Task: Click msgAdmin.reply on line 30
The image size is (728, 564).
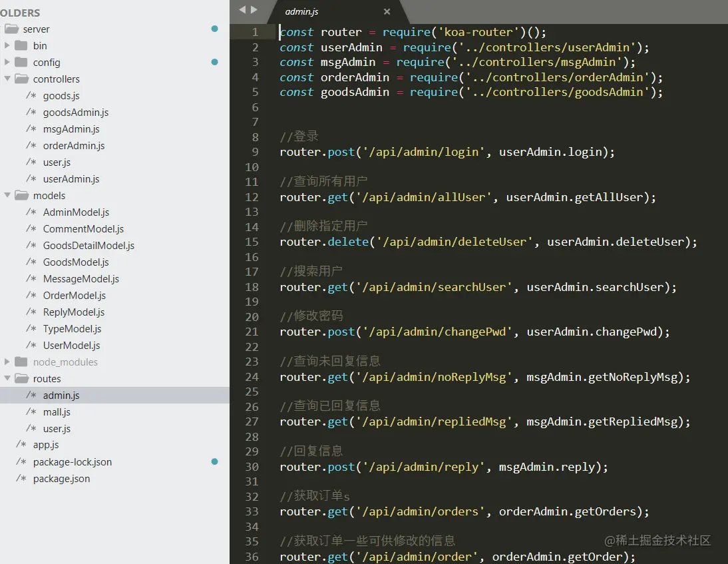Action: 547,467
